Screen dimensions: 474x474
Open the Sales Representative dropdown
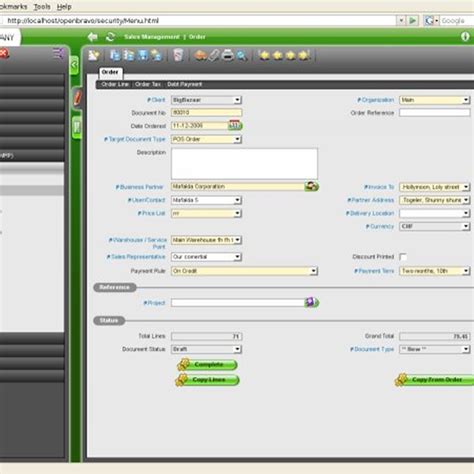237,257
